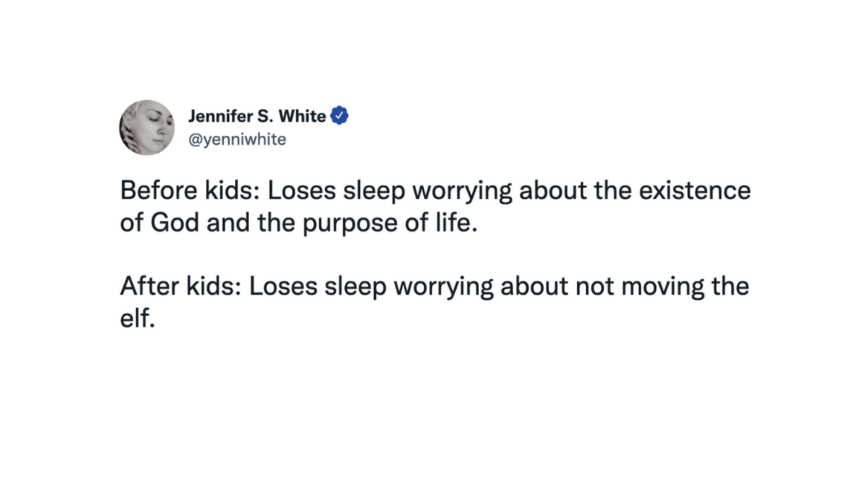
Task: Open Jennifer S. White's profile picture
Action: pyautogui.click(x=147, y=127)
